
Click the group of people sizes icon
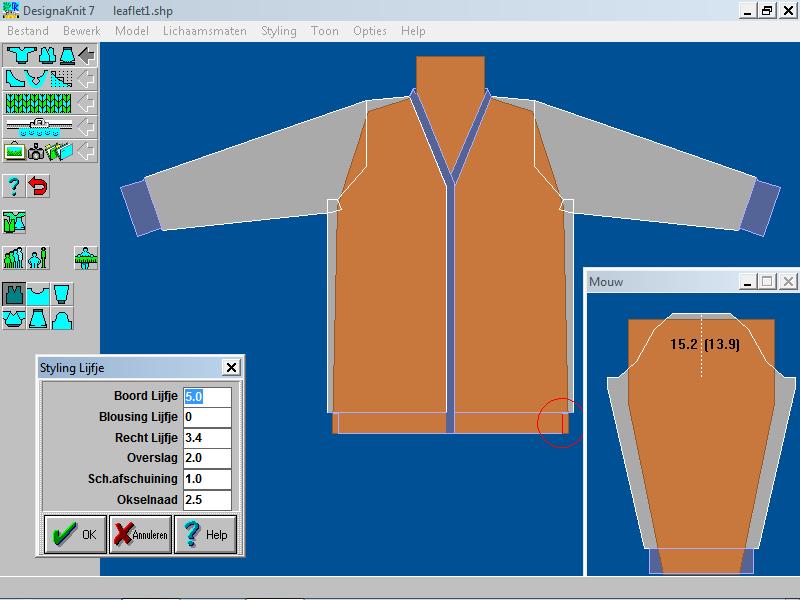point(14,257)
